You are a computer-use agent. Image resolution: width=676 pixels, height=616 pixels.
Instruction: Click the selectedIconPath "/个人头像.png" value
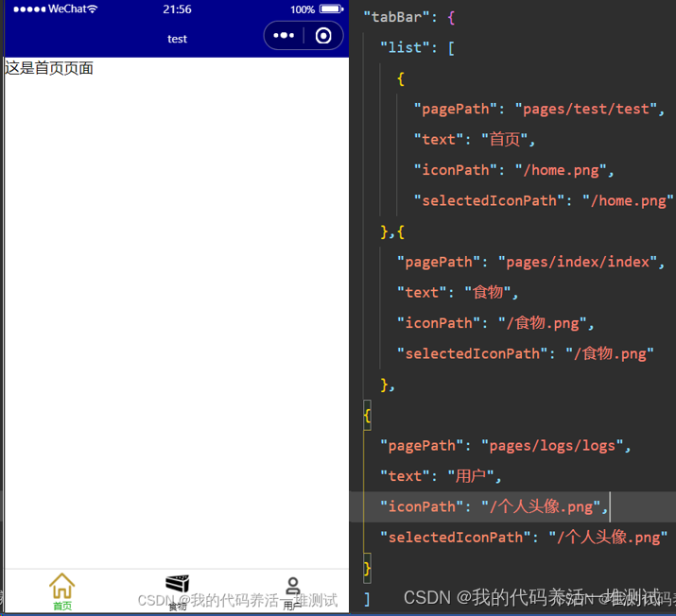tap(608, 538)
